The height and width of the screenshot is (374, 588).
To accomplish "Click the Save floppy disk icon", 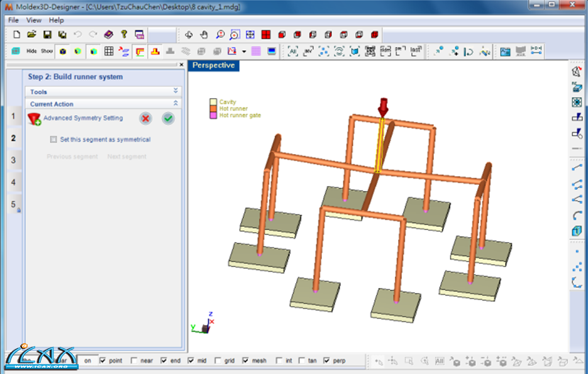I will (47, 35).
